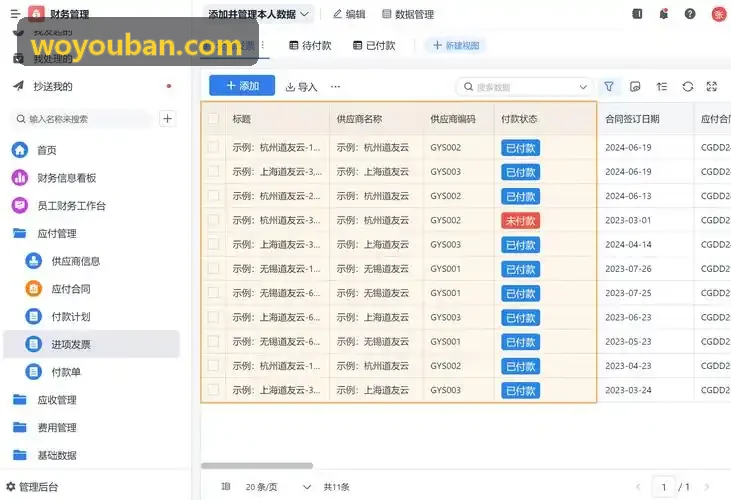The width and height of the screenshot is (731, 500).
Task: Check the row dated 2024-06-13
Action: tap(213, 196)
